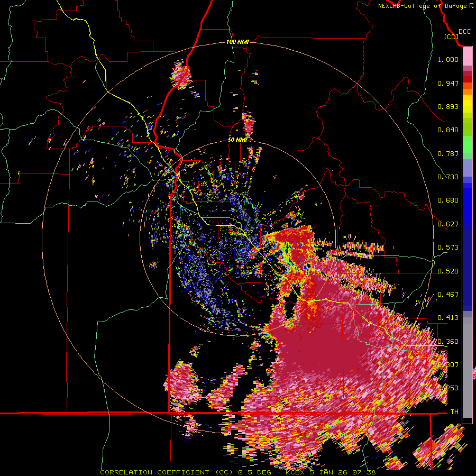Click the 0.733 scale value
The height and width of the screenshot is (476, 476).
coord(448,177)
